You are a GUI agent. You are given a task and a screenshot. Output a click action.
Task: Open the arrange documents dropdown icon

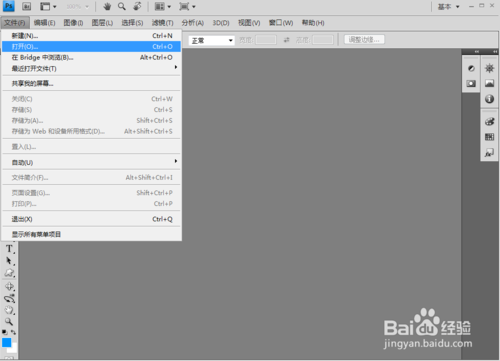click(x=162, y=6)
